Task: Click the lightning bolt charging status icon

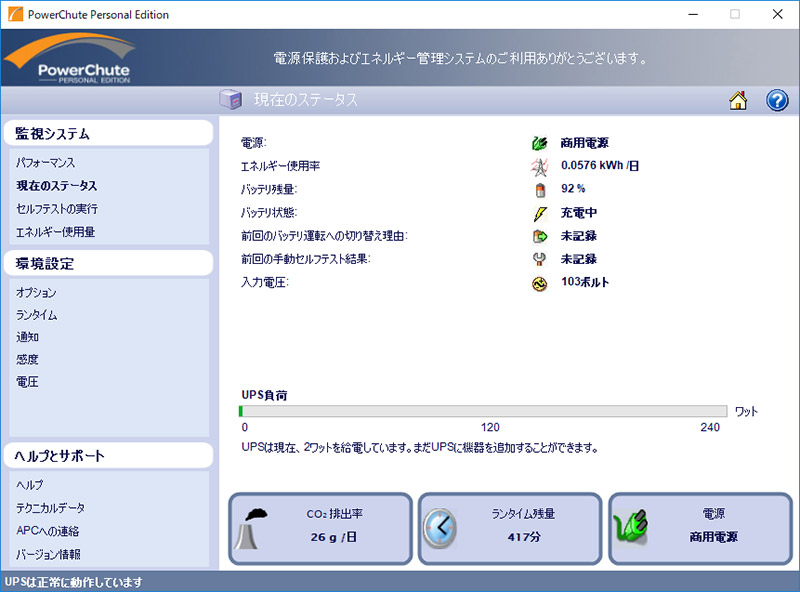Action: click(540, 213)
